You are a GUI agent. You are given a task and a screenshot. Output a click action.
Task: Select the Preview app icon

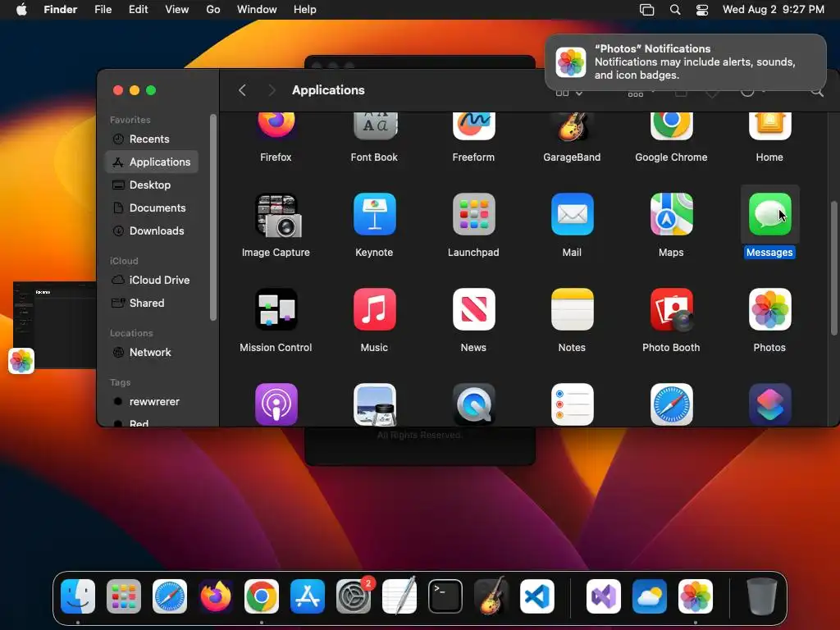tap(374, 404)
